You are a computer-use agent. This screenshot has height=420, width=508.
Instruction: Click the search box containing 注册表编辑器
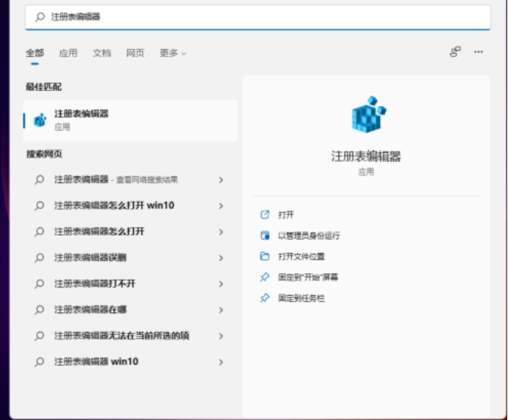tap(256, 17)
